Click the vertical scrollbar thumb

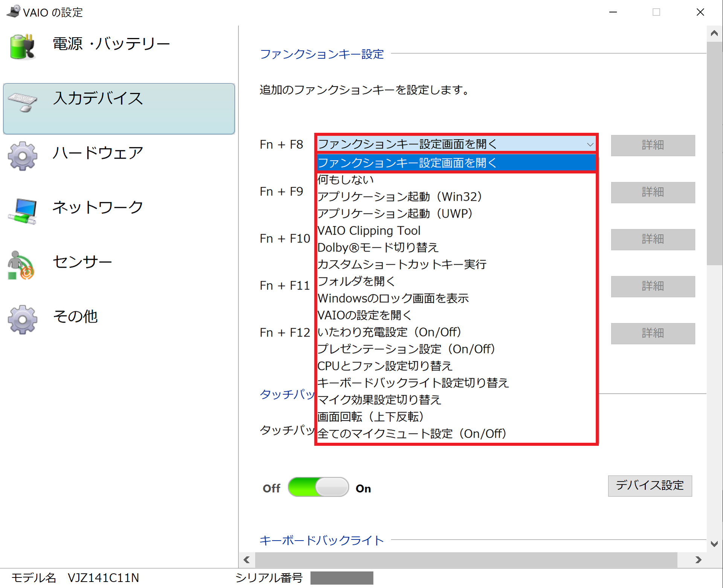(x=714, y=154)
